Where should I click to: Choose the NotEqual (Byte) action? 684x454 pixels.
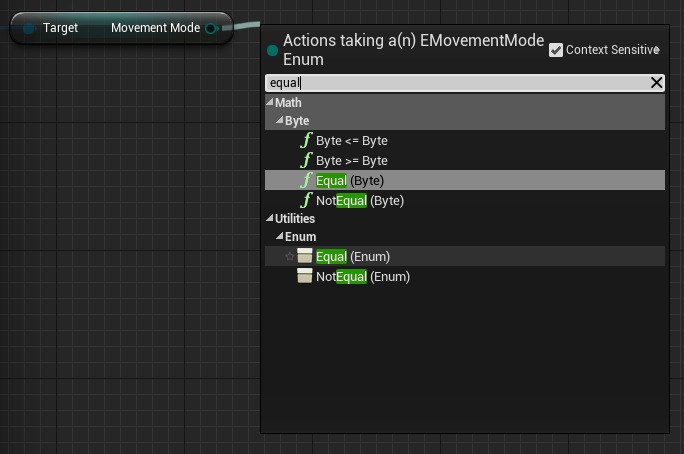coord(465,201)
